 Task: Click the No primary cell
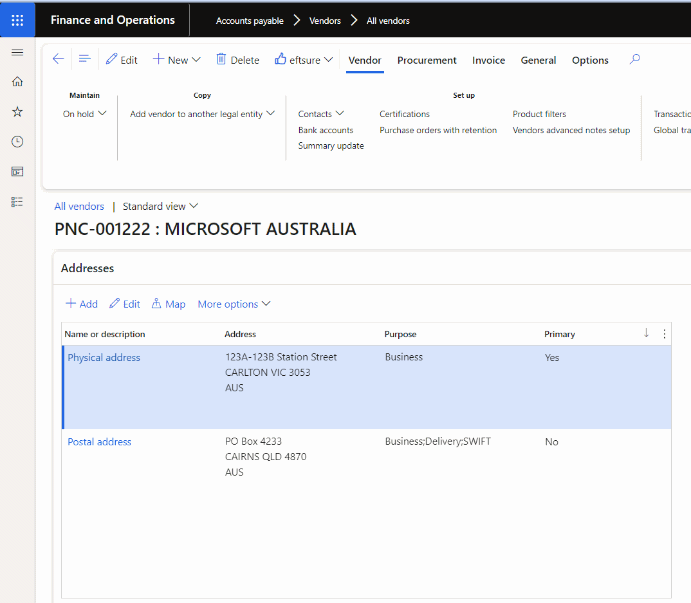(552, 442)
